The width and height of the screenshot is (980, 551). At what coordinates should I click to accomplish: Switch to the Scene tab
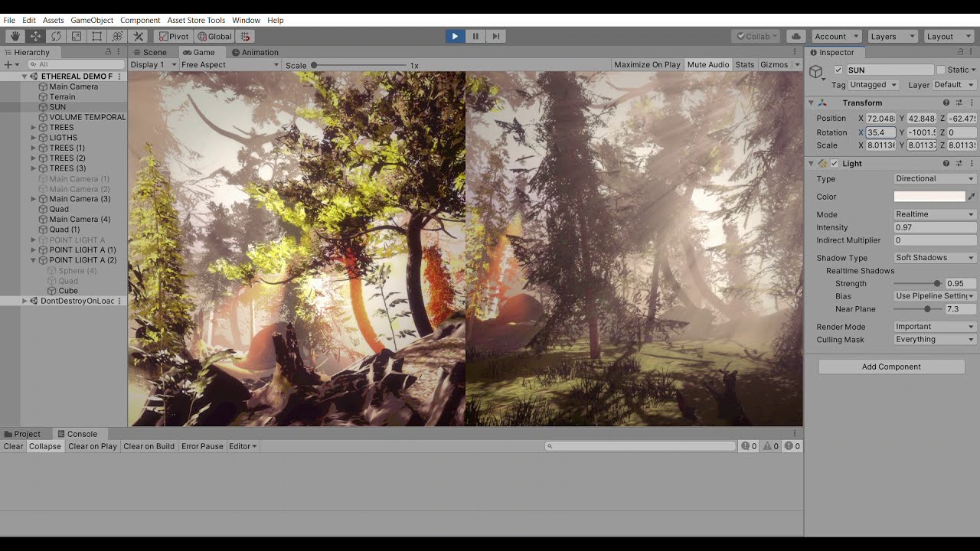tap(149, 52)
